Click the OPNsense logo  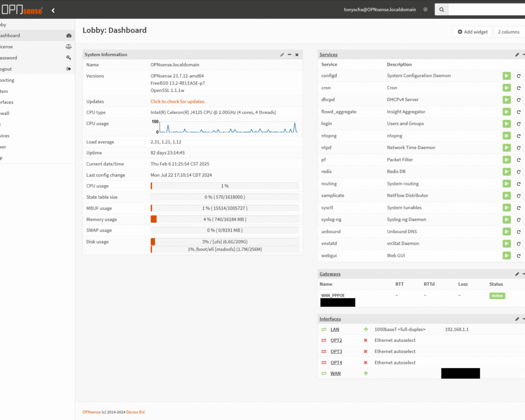22,10
